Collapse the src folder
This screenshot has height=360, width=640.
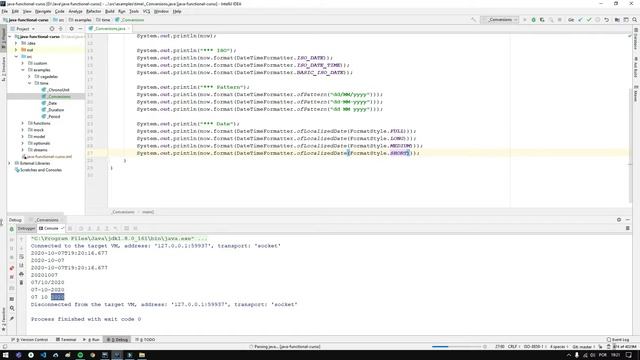click(x=16, y=56)
